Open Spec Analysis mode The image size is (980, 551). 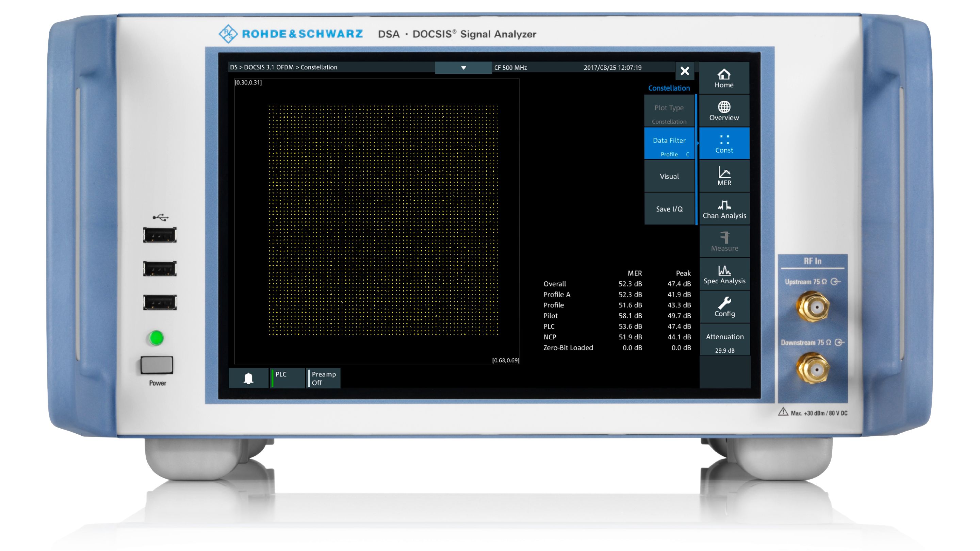[x=724, y=274]
